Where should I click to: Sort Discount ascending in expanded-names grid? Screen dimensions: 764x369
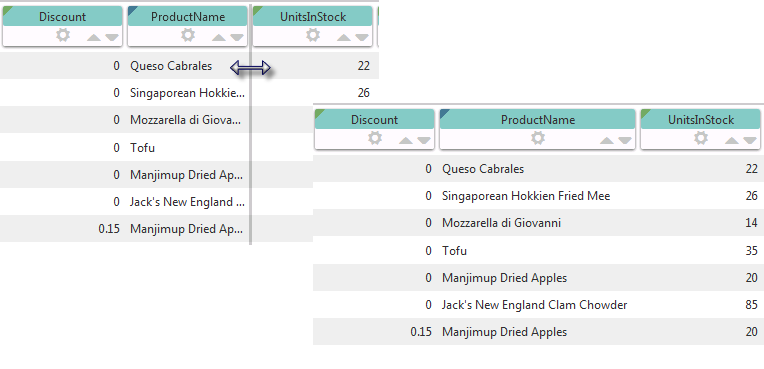(406, 141)
